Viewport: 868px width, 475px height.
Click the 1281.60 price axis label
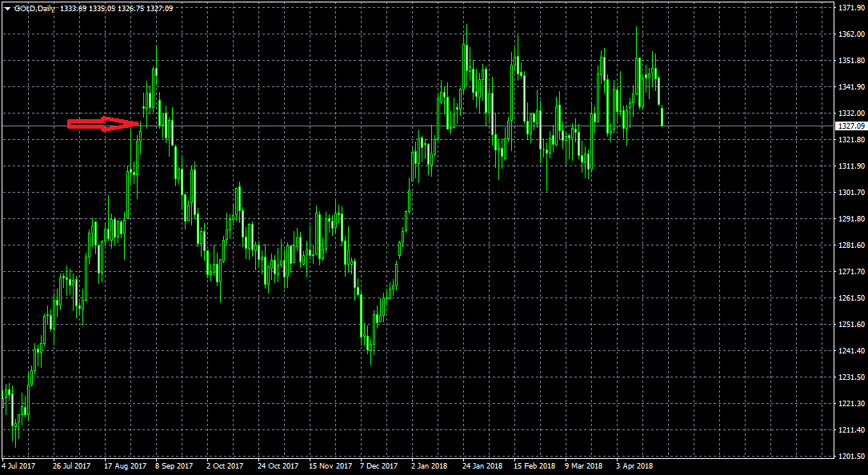tap(851, 245)
